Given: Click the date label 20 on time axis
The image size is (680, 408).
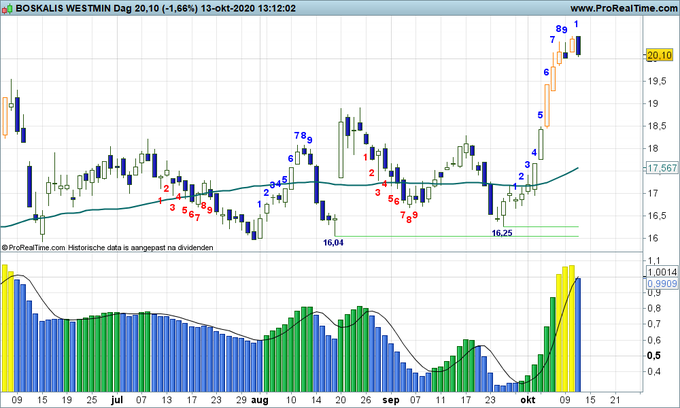Looking at the screenshot, I should tap(341, 400).
